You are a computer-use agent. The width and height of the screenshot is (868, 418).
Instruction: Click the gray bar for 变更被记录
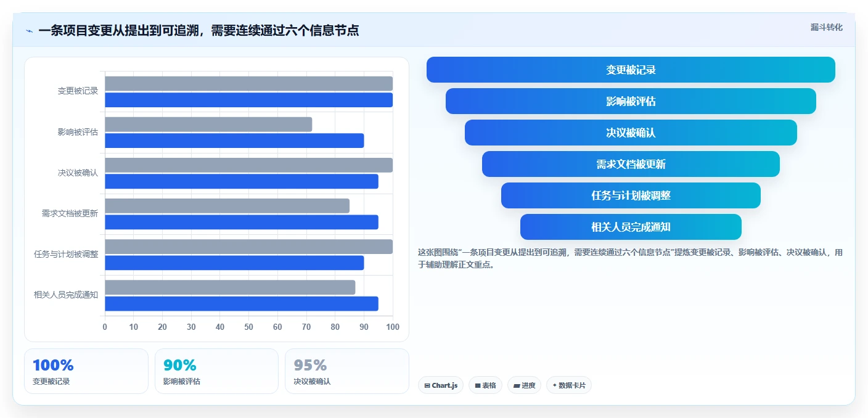tap(248, 84)
